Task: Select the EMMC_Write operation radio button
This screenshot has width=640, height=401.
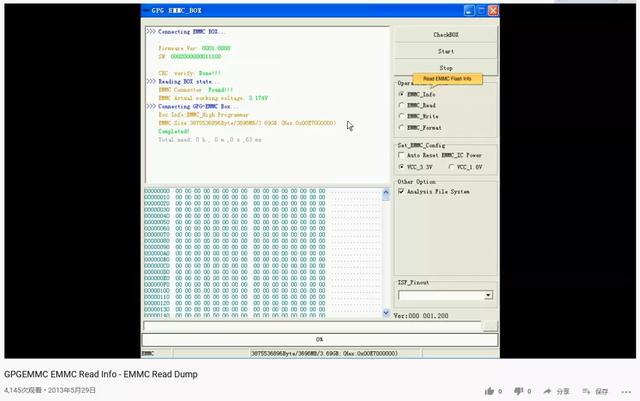Action: coord(402,116)
